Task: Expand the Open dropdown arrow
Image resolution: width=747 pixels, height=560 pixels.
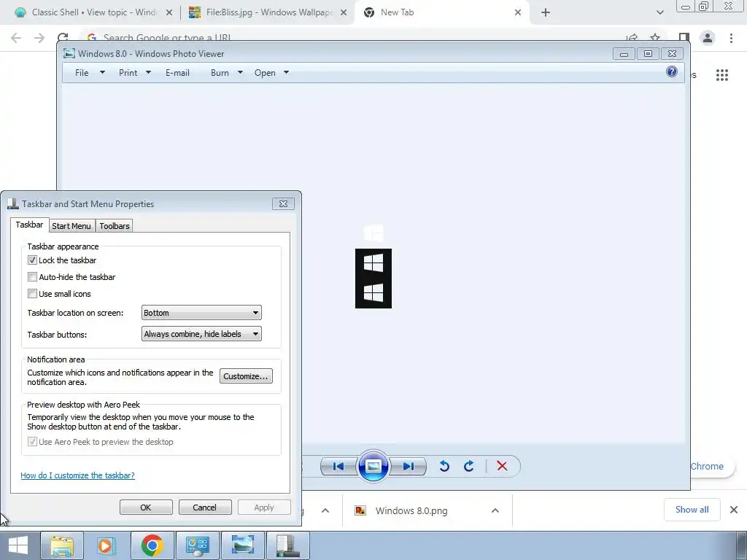Action: pyautogui.click(x=286, y=72)
